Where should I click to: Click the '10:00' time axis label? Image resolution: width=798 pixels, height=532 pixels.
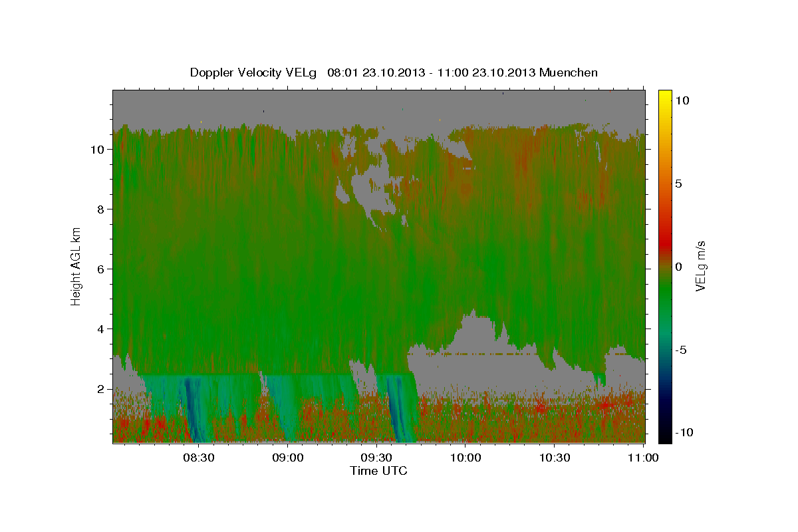(465, 458)
